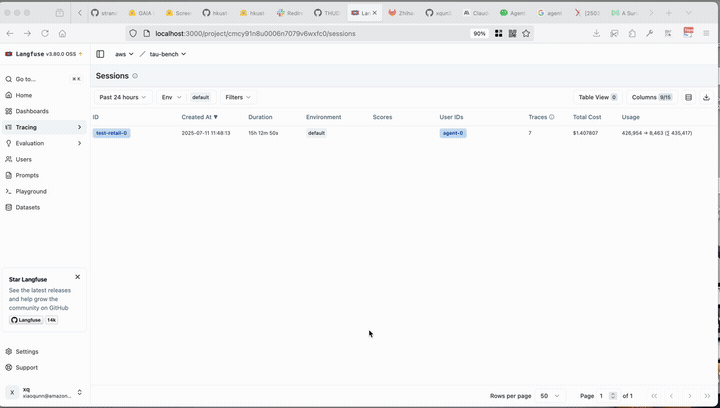Sort by the Created At column header

[x=199, y=117]
